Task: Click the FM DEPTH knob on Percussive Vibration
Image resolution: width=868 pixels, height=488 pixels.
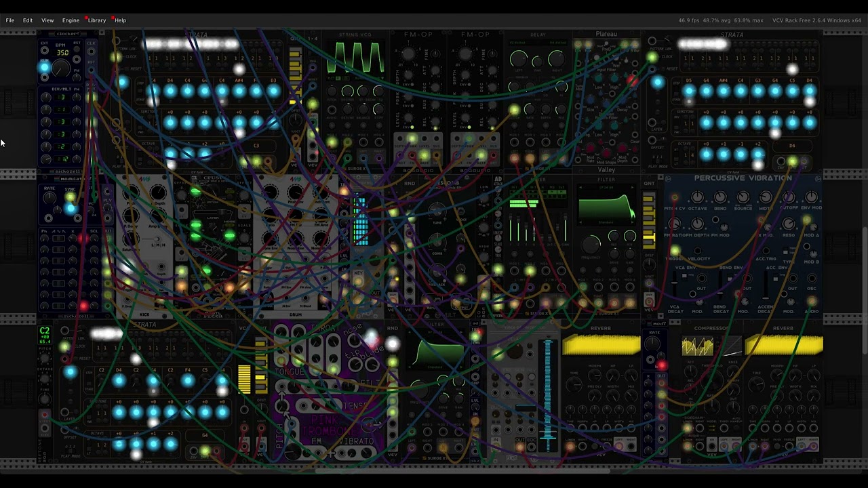Action: click(697, 224)
